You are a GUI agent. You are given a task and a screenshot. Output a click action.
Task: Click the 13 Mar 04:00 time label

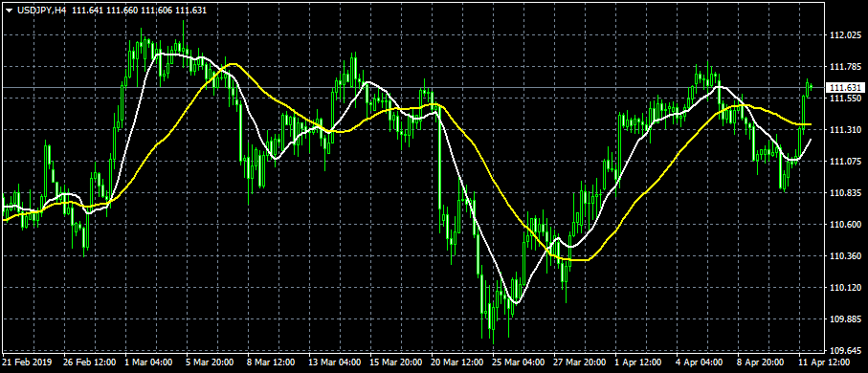pyautogui.click(x=334, y=362)
